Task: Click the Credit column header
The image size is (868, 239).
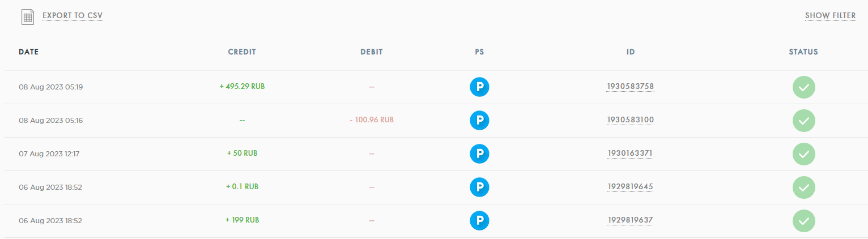Action: point(242,52)
